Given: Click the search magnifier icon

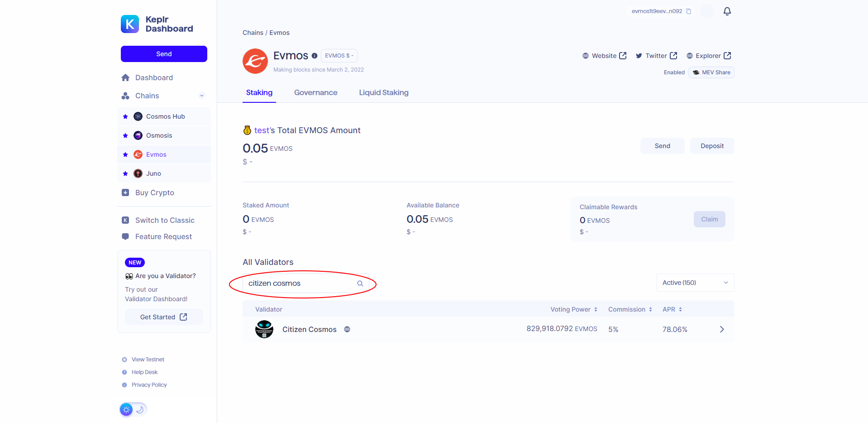Looking at the screenshot, I should click(360, 284).
